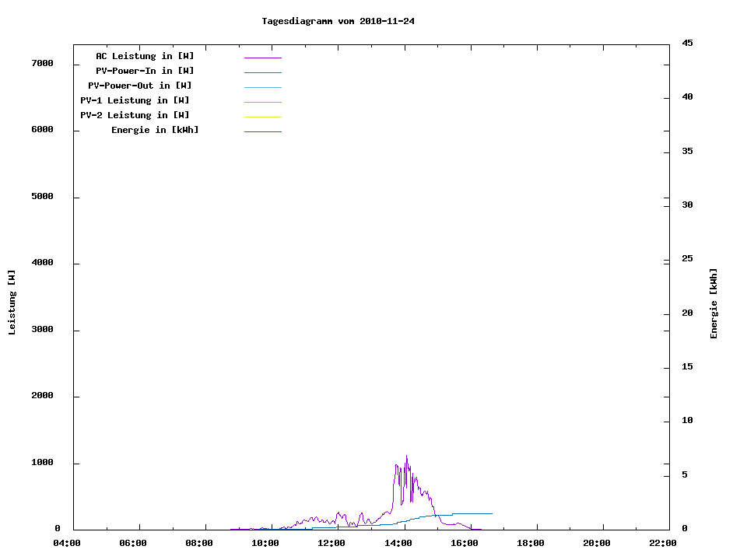Screen dimensions: 747x560
Task: Click the blue PV-Power-Out legend line
Action: click(262, 87)
